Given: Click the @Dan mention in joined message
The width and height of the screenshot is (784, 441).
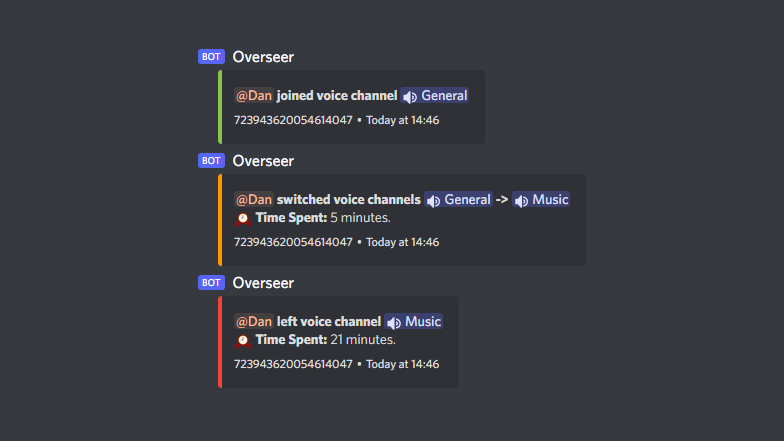Looking at the screenshot, I should 254,96.
